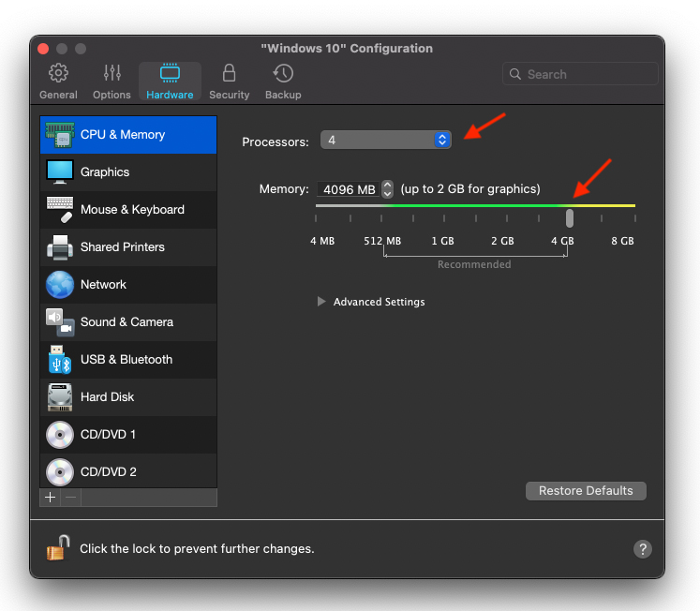This screenshot has height=611, width=700.
Task: Close the configuration window
Action: point(43,49)
